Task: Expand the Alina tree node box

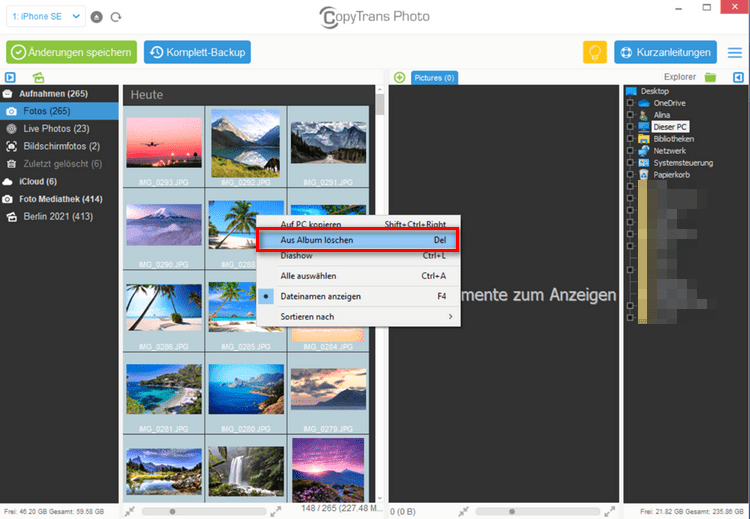Action: (x=630, y=115)
